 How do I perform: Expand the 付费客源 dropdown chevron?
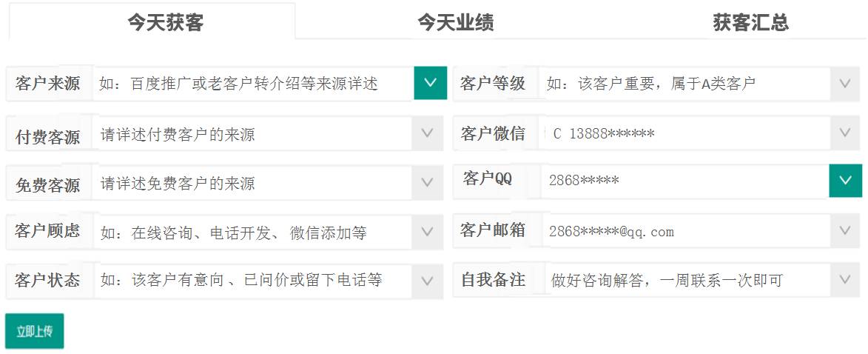click(427, 134)
